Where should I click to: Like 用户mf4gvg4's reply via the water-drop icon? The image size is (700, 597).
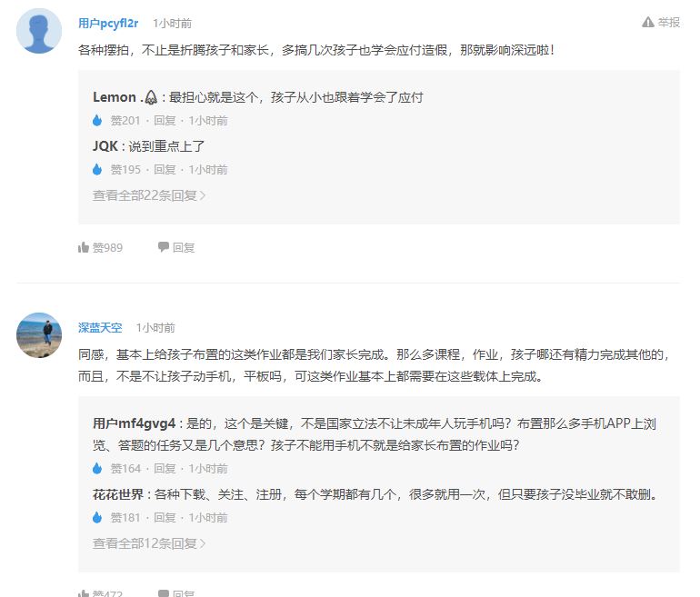[98, 468]
